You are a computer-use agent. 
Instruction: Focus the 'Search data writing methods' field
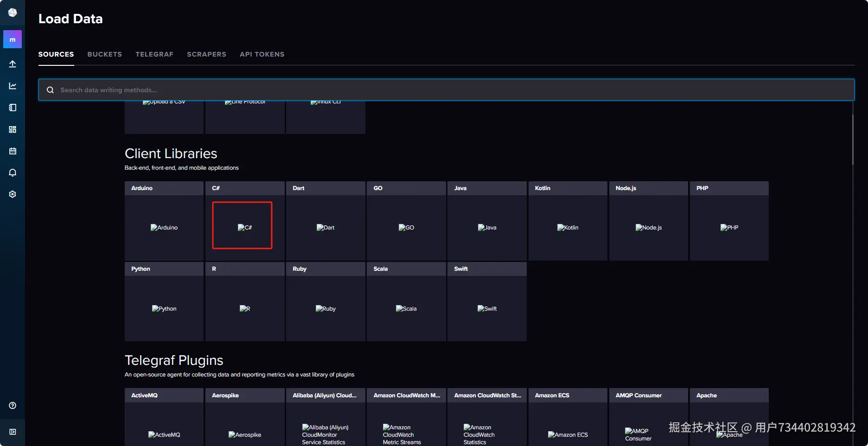tap(446, 90)
